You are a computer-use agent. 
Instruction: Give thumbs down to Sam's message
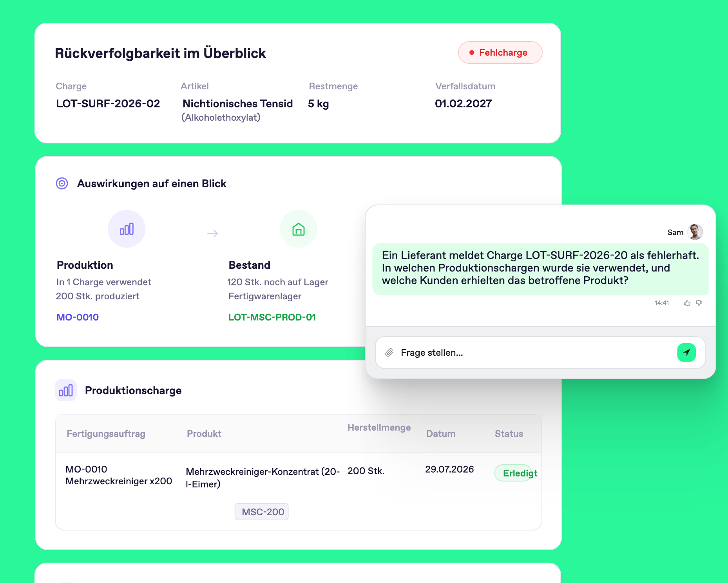pyautogui.click(x=699, y=303)
